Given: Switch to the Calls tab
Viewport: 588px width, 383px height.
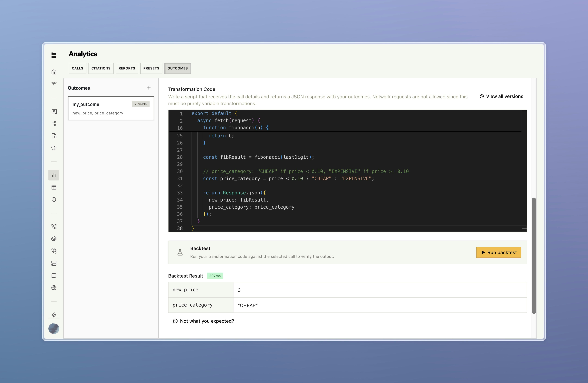Looking at the screenshot, I should (x=77, y=68).
